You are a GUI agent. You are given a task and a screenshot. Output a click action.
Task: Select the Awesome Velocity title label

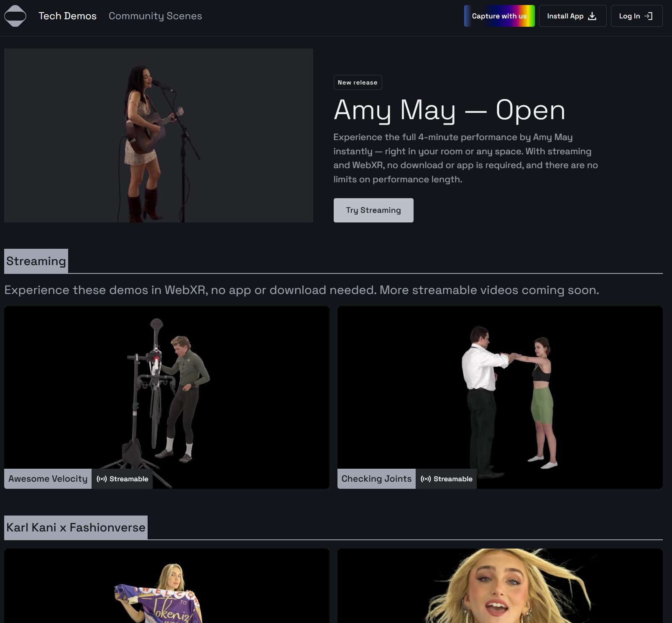(x=48, y=479)
